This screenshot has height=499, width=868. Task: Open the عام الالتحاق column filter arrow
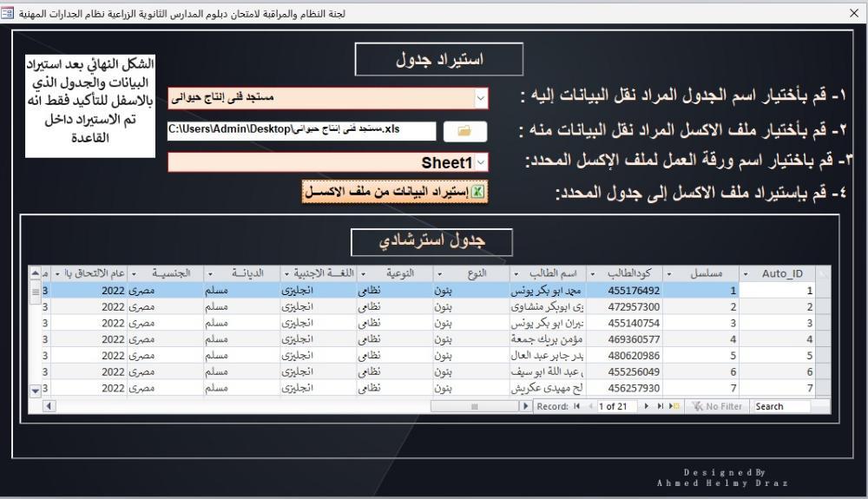[x=57, y=274]
